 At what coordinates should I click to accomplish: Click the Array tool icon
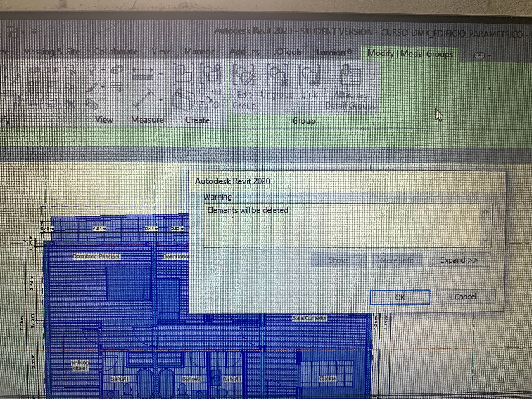point(34,87)
